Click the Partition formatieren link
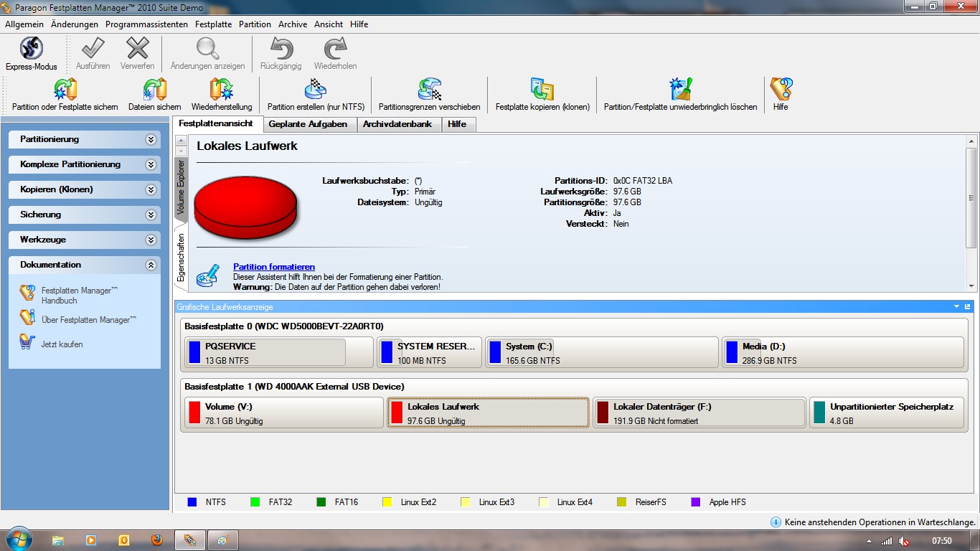This screenshot has height=551, width=980. click(274, 267)
